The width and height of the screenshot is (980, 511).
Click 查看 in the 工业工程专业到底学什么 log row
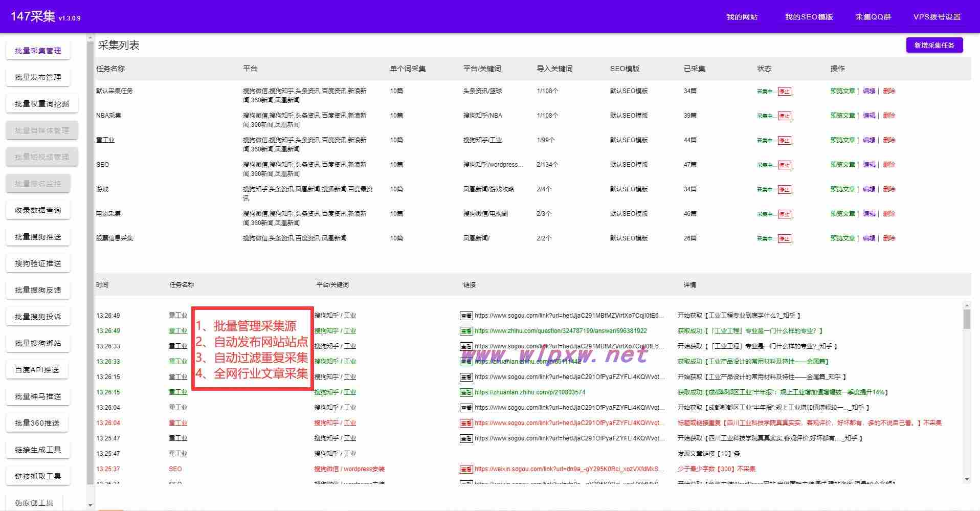[466, 316]
